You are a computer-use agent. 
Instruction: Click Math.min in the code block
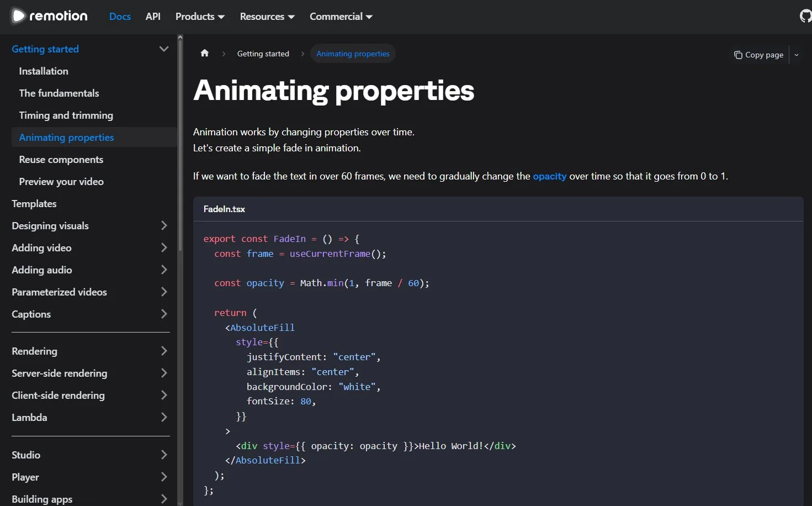point(322,283)
